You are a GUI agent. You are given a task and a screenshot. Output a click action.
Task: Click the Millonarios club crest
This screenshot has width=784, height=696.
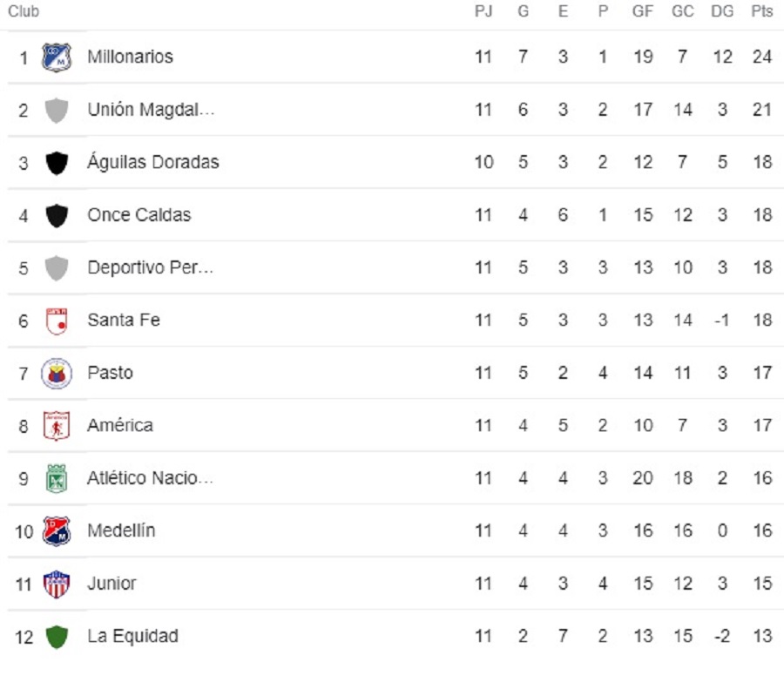point(57,57)
